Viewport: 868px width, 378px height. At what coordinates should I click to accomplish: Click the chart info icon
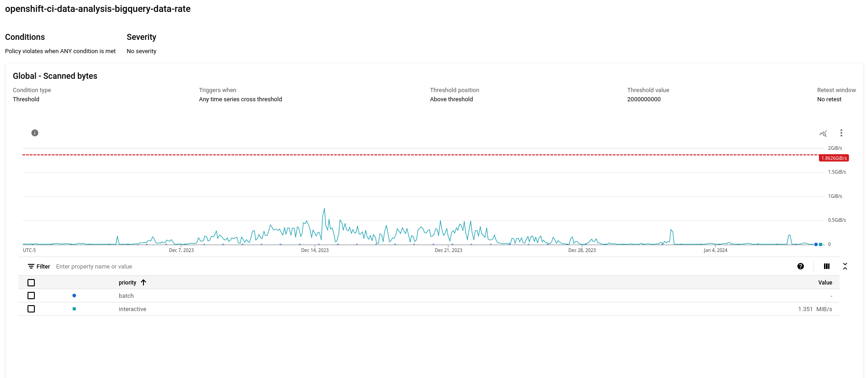35,133
